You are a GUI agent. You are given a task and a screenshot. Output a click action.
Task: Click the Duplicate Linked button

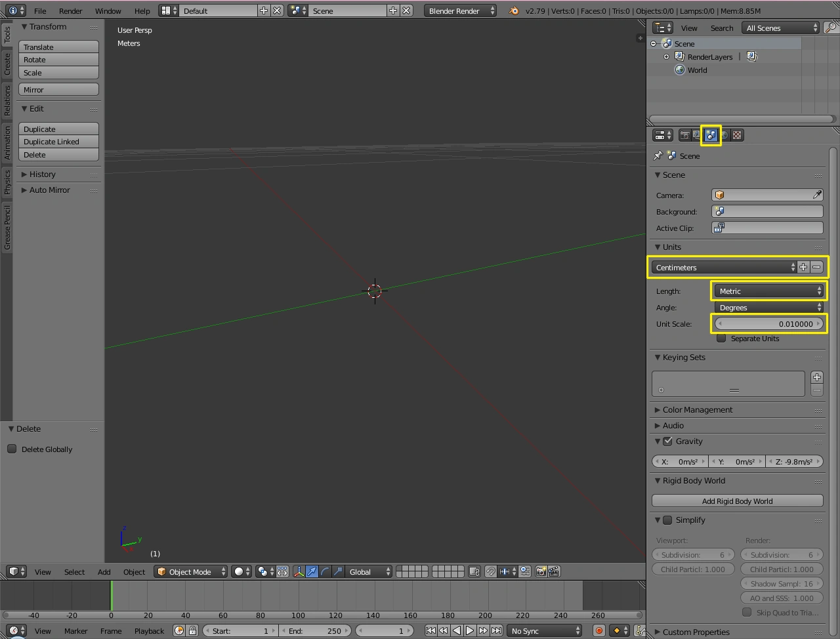pos(58,142)
